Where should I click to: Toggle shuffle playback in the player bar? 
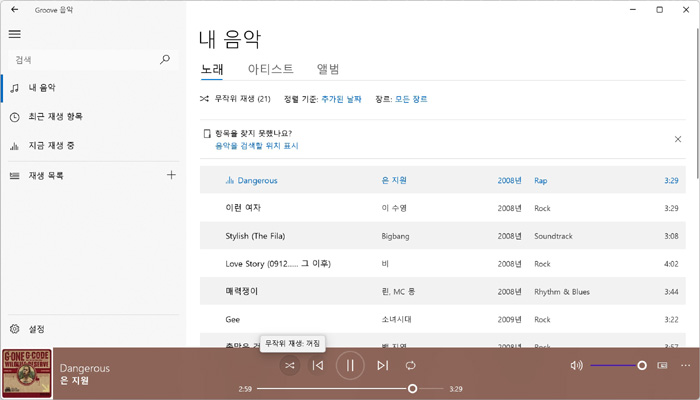tap(289, 366)
